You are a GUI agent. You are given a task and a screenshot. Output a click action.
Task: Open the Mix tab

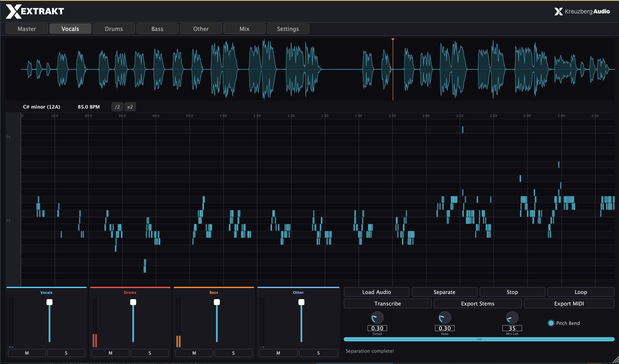click(x=244, y=29)
